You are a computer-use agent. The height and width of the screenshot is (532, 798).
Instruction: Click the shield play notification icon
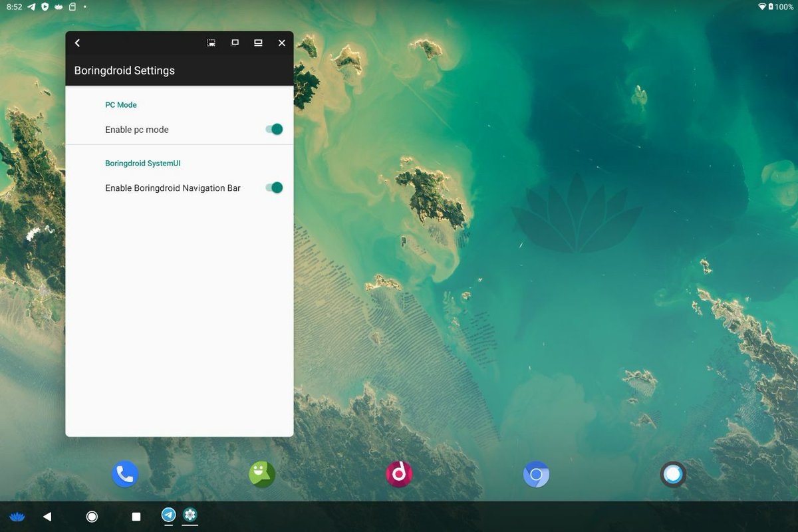point(45,7)
